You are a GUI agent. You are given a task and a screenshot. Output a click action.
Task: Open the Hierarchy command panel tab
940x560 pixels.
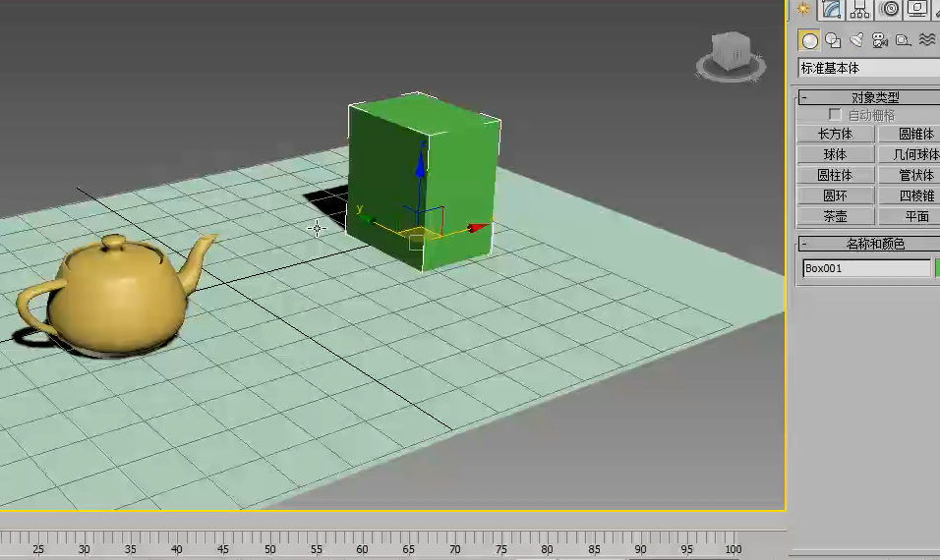coord(859,9)
